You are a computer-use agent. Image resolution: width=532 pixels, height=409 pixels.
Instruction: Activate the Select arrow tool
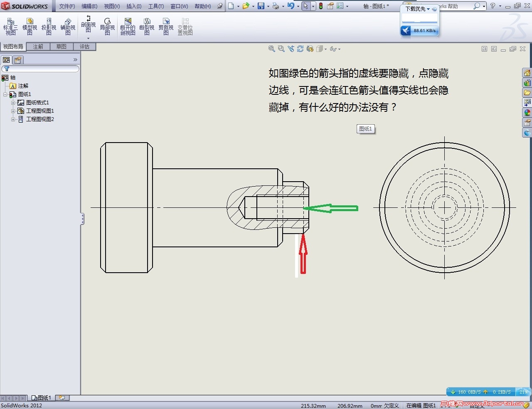[306, 6]
